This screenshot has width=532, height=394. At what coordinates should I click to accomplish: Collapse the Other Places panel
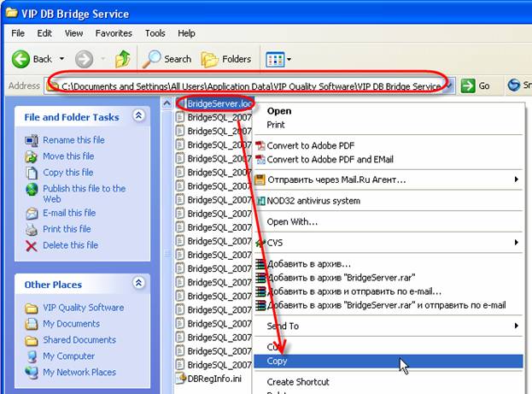pos(137,284)
